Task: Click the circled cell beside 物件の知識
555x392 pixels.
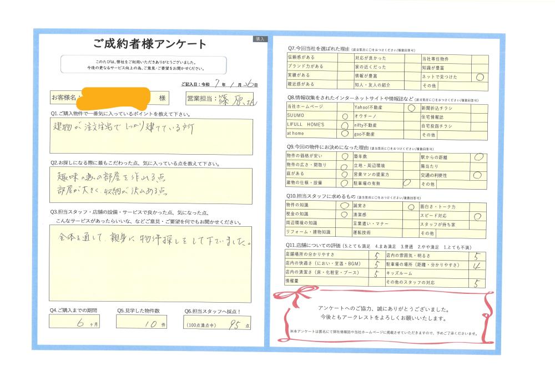Action: pyautogui.click(x=344, y=205)
